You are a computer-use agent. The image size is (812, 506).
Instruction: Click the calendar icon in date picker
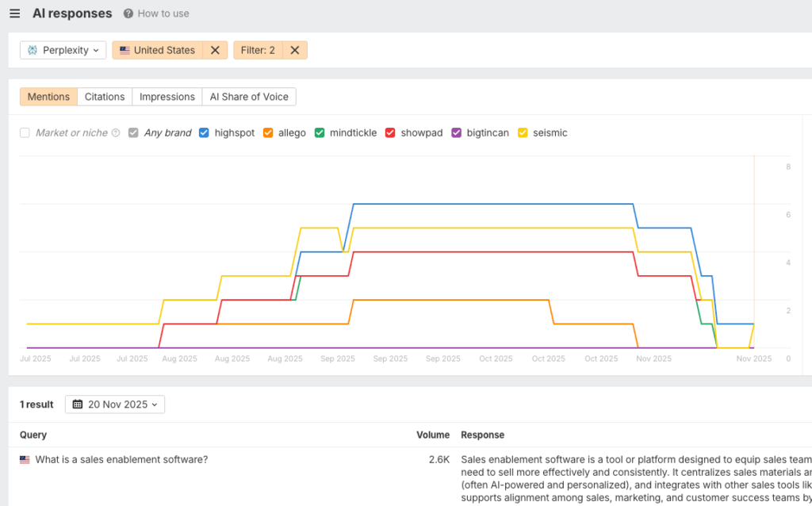click(78, 404)
